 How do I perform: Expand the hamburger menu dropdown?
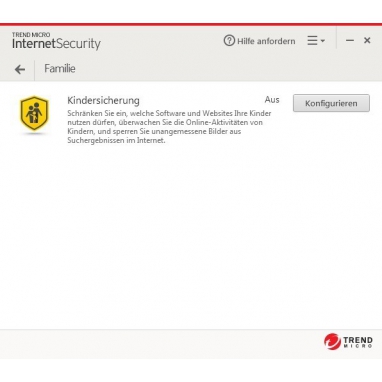pos(316,41)
